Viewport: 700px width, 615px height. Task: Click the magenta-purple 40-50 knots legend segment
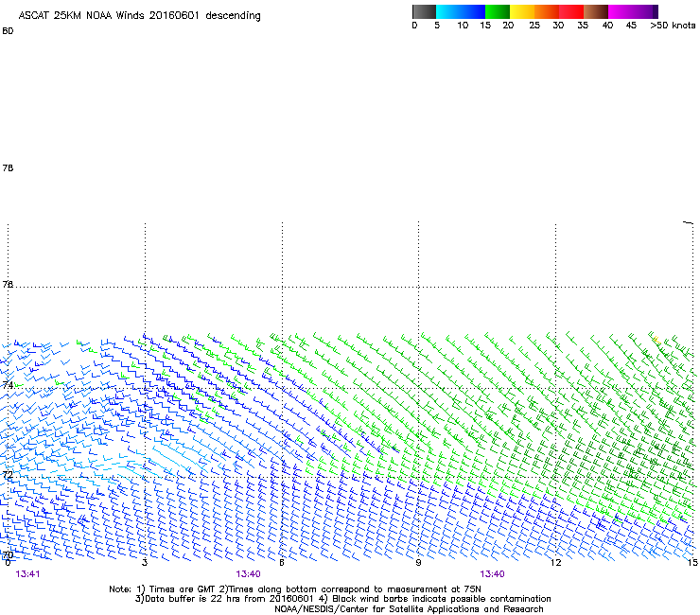(633, 11)
